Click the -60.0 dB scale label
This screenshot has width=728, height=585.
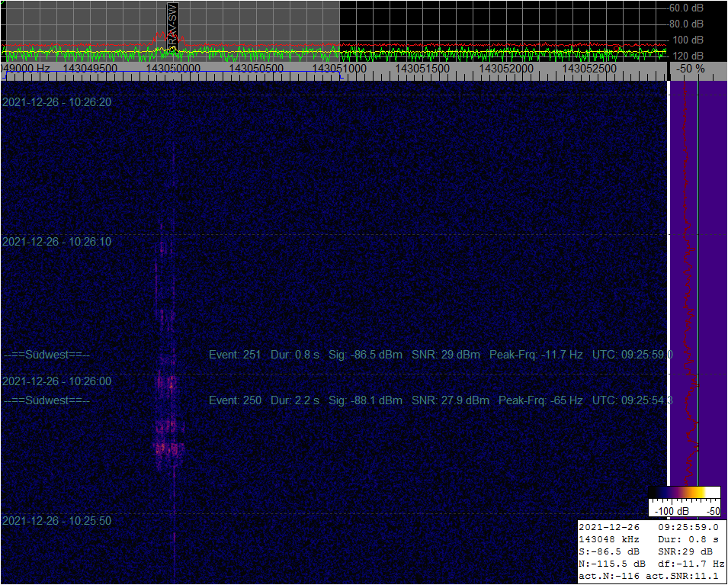click(x=686, y=8)
